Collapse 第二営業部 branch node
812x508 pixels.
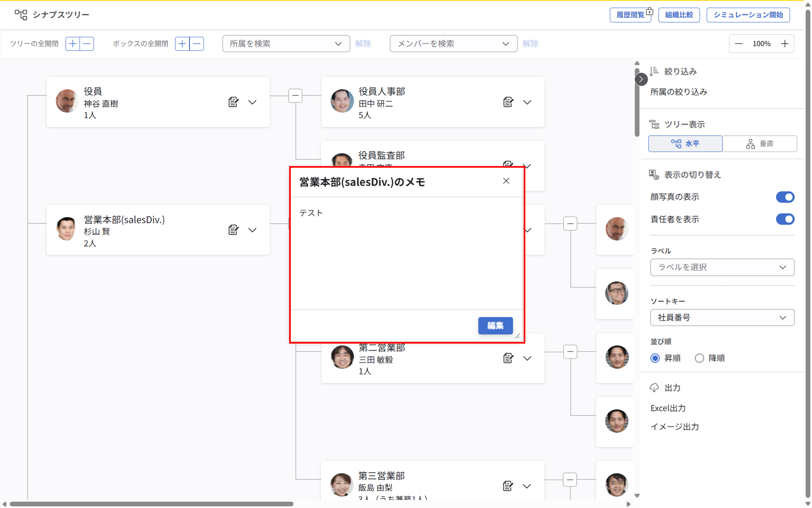570,352
